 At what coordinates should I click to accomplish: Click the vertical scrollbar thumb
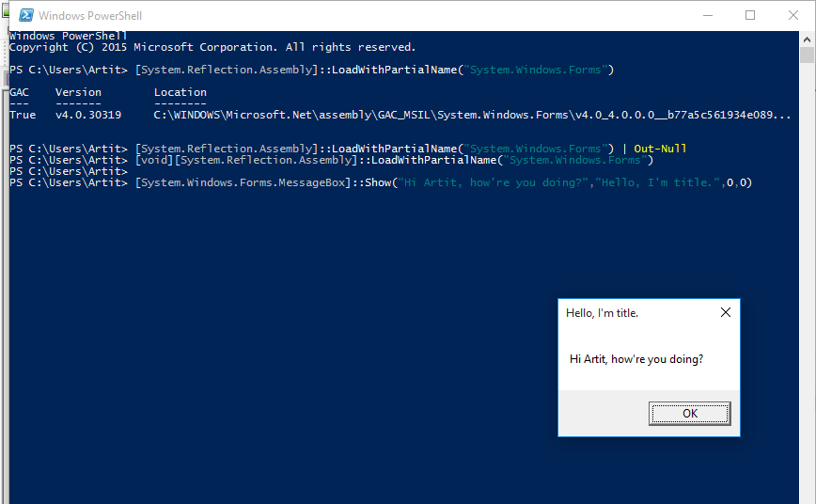(x=808, y=55)
